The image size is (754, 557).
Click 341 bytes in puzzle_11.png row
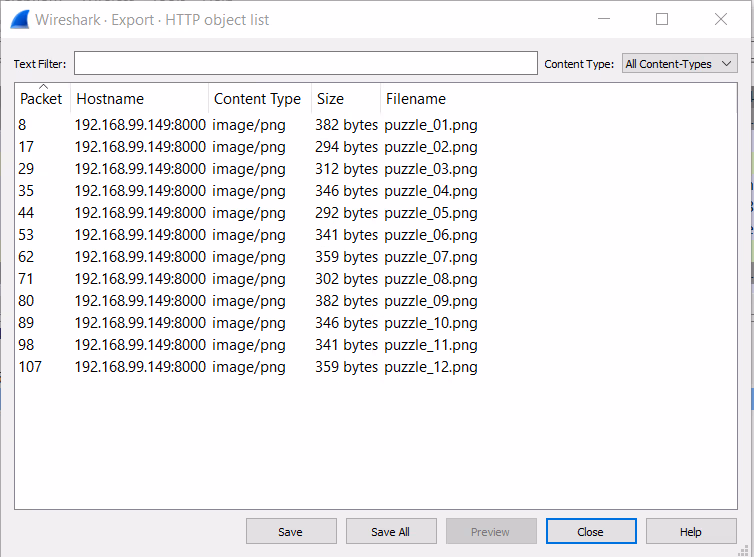coord(346,345)
